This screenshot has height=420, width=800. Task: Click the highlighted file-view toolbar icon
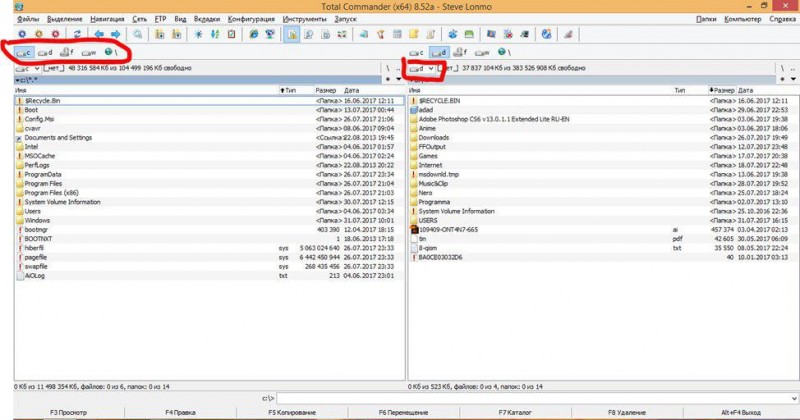[292, 34]
